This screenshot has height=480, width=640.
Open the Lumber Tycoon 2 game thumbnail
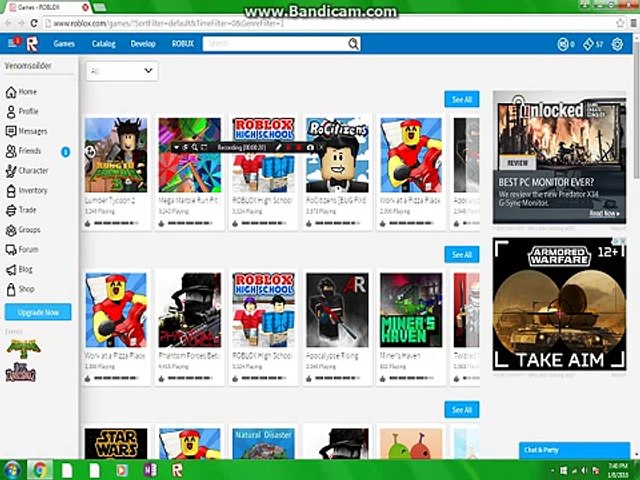point(116,155)
